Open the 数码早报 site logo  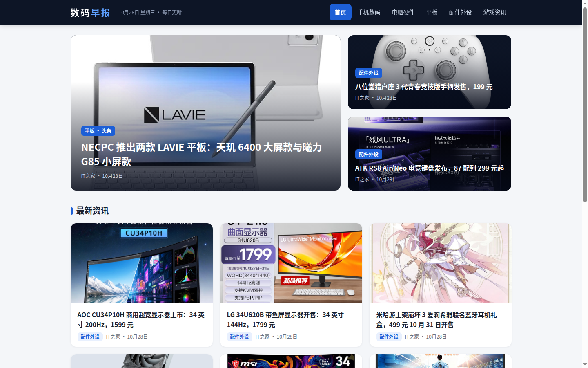(90, 12)
